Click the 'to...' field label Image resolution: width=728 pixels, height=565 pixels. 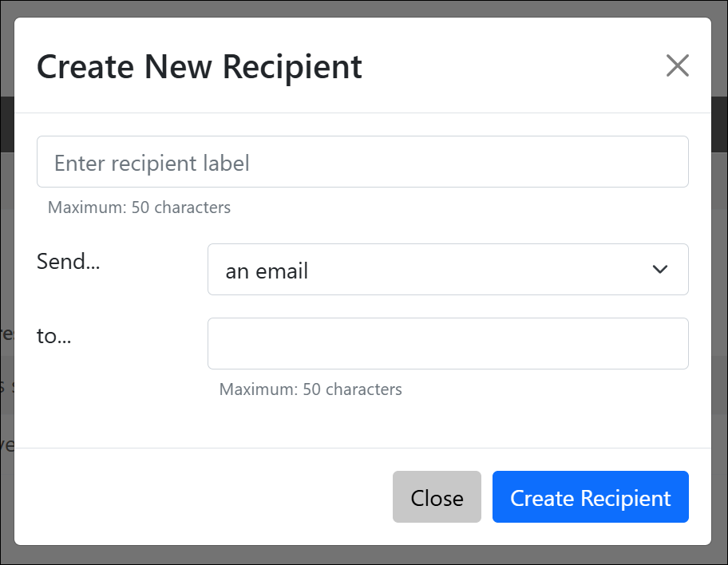point(54,336)
